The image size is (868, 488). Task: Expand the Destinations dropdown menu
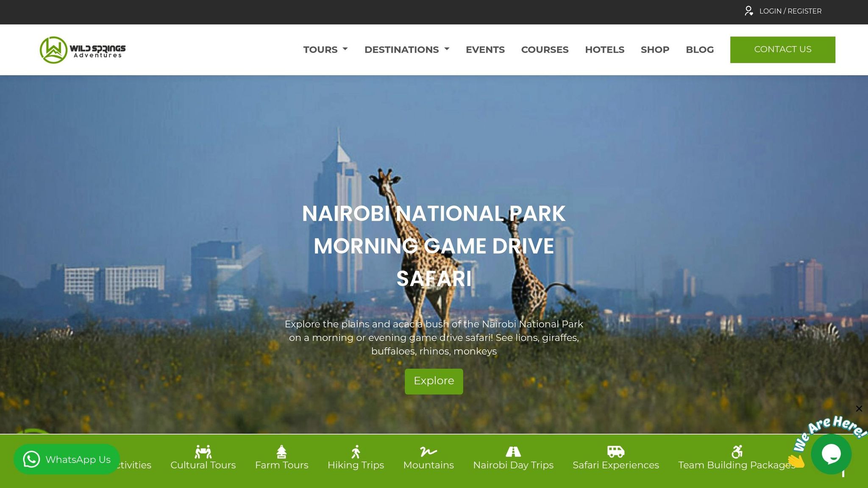tap(406, 50)
